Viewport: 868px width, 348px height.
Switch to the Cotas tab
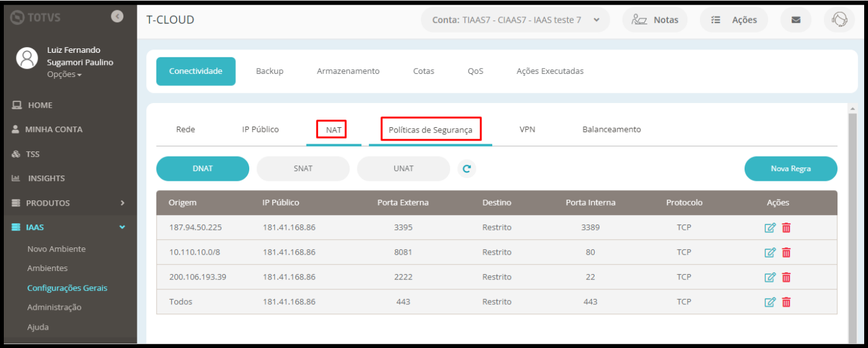(x=424, y=71)
